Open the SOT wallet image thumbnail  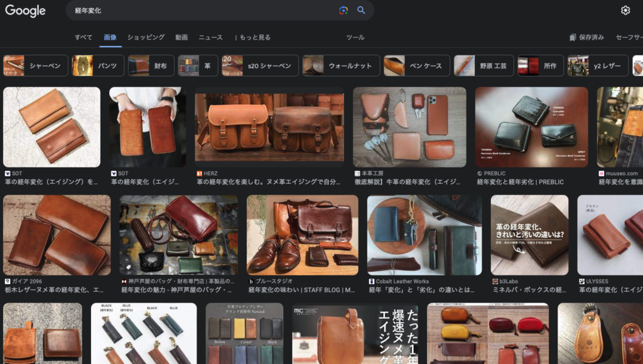pos(52,127)
